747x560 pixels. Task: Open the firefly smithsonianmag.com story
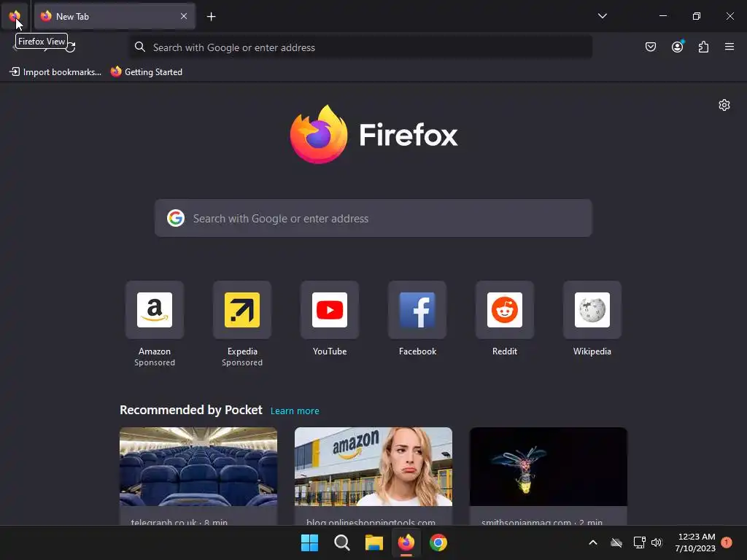pos(549,476)
